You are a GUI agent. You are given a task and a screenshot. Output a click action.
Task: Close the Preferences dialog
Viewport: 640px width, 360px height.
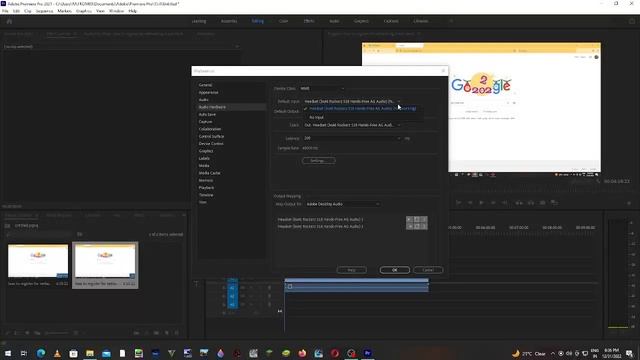(x=443, y=71)
